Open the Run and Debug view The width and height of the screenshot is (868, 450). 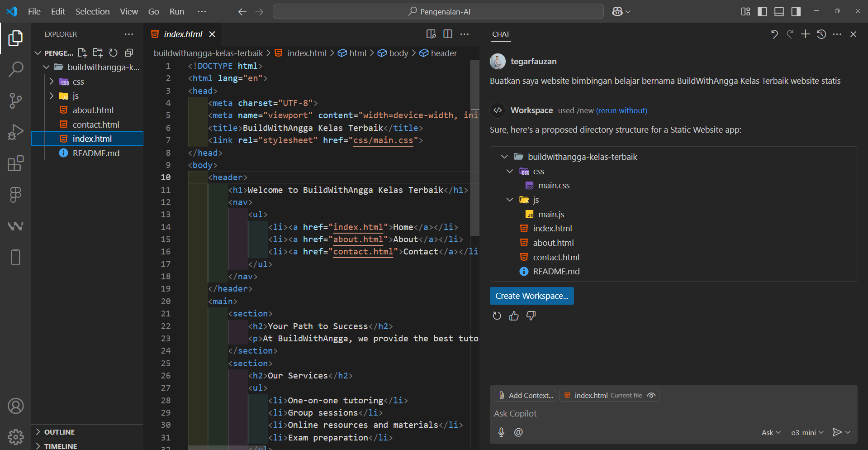15,132
